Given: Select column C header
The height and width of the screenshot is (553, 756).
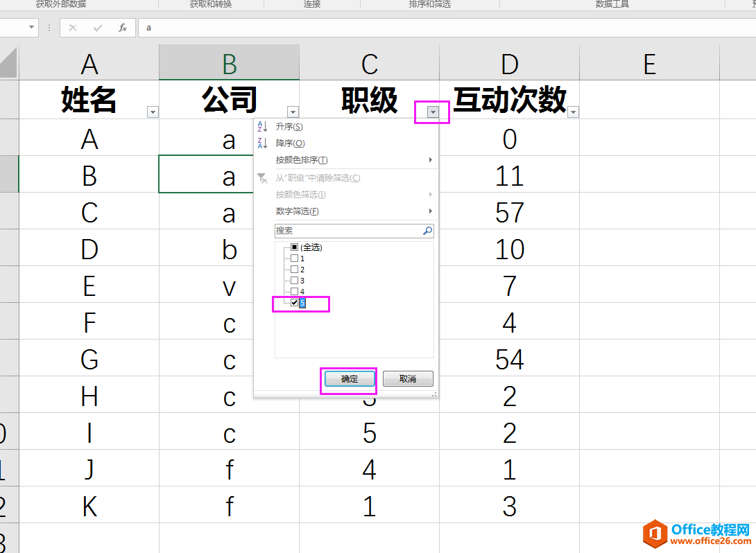Looking at the screenshot, I should pyautogui.click(x=369, y=63).
